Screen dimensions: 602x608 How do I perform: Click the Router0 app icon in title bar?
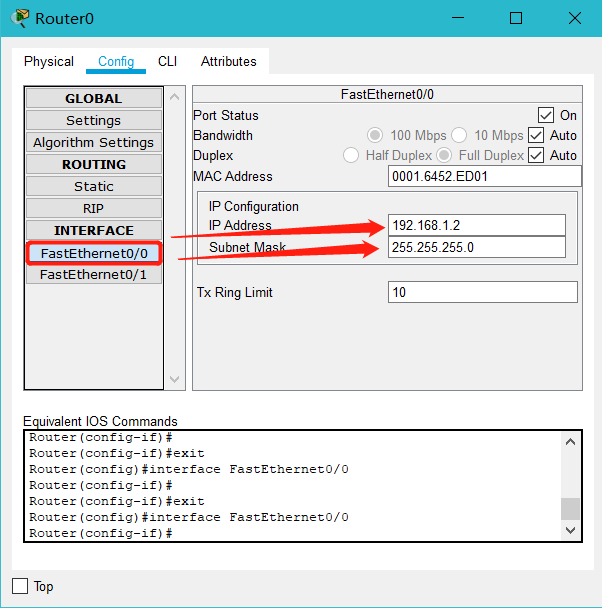point(19,18)
